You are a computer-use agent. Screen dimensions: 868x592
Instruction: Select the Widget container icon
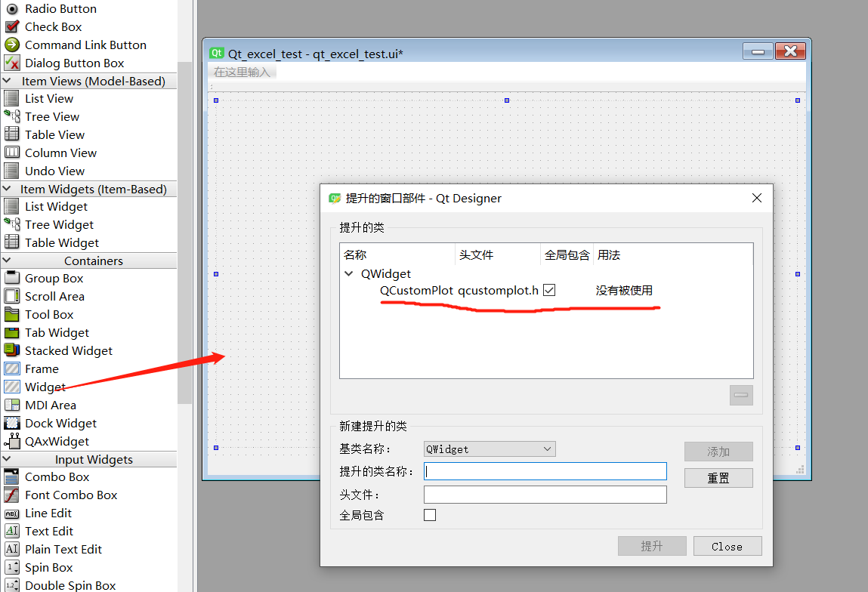pos(11,387)
